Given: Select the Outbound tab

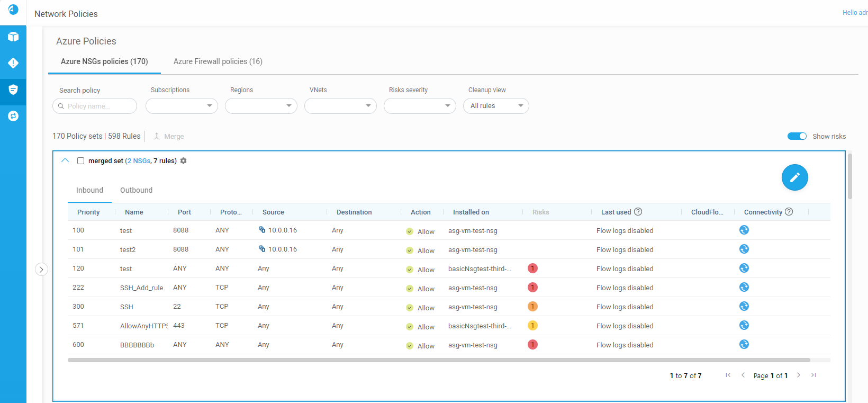Looking at the screenshot, I should click(136, 190).
